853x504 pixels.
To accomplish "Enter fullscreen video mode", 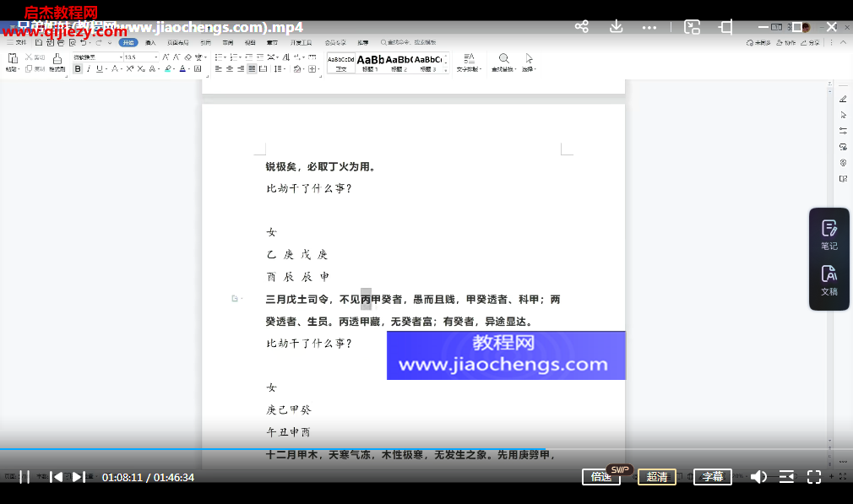I will (814, 477).
